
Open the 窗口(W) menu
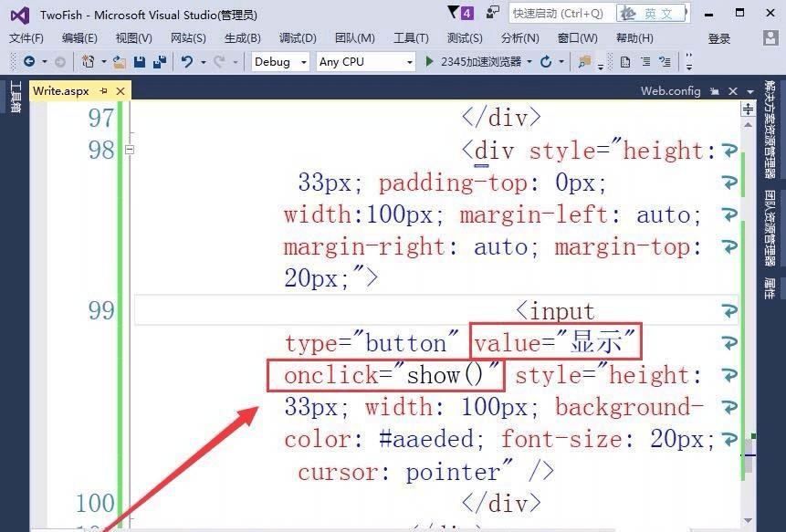(578, 38)
